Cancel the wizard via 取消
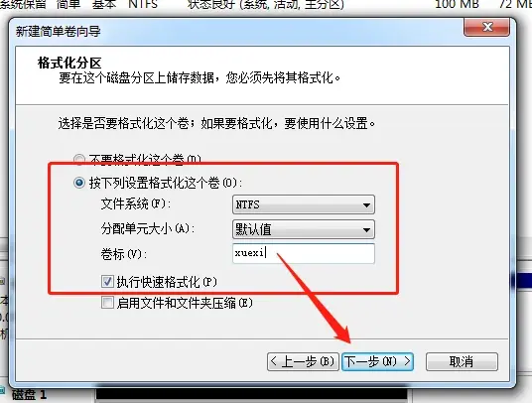 [462, 361]
